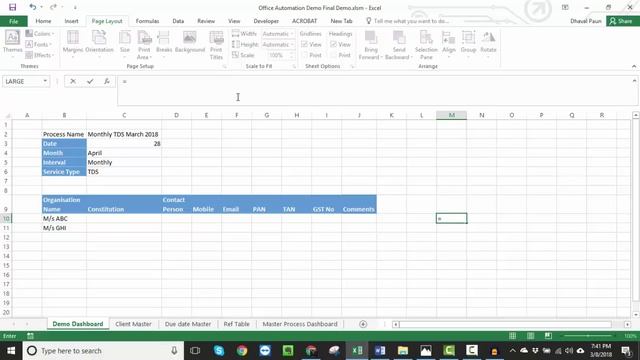Viewport: 640px width, 360px height.
Task: Open the Width Automatic dropdown
Action: click(x=278, y=33)
